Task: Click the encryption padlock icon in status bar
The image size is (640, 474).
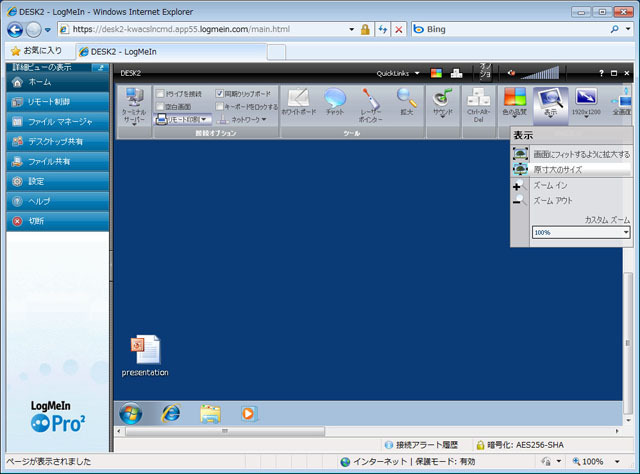Action: pos(480,445)
